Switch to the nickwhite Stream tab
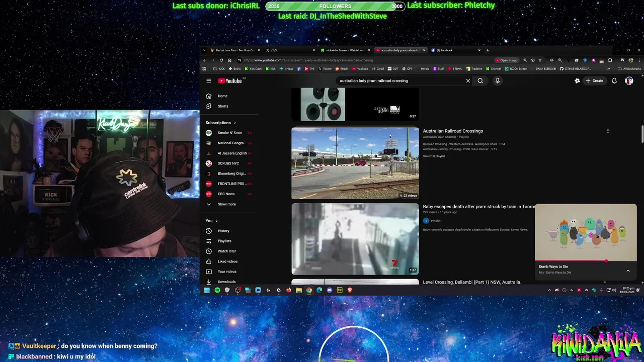This screenshot has height=362, width=644. [x=345, y=50]
